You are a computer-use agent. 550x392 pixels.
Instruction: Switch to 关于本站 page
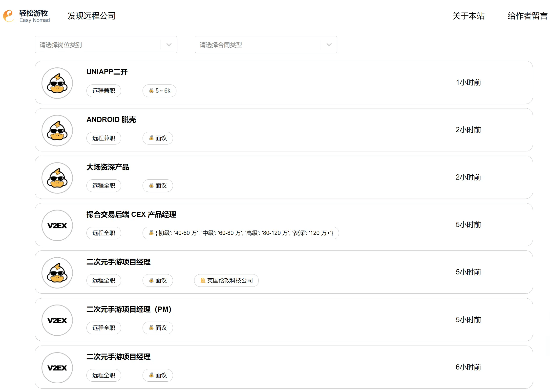(468, 16)
